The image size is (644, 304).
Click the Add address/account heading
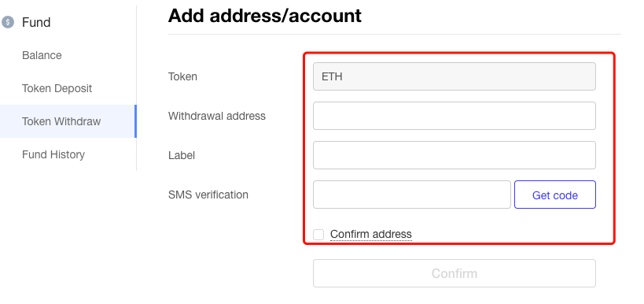[265, 16]
